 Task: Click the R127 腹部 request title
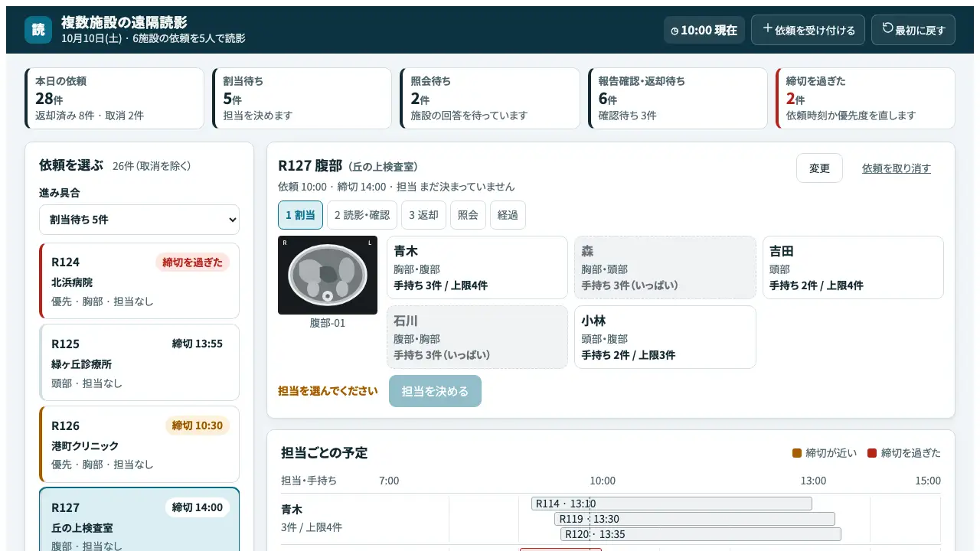click(310, 165)
